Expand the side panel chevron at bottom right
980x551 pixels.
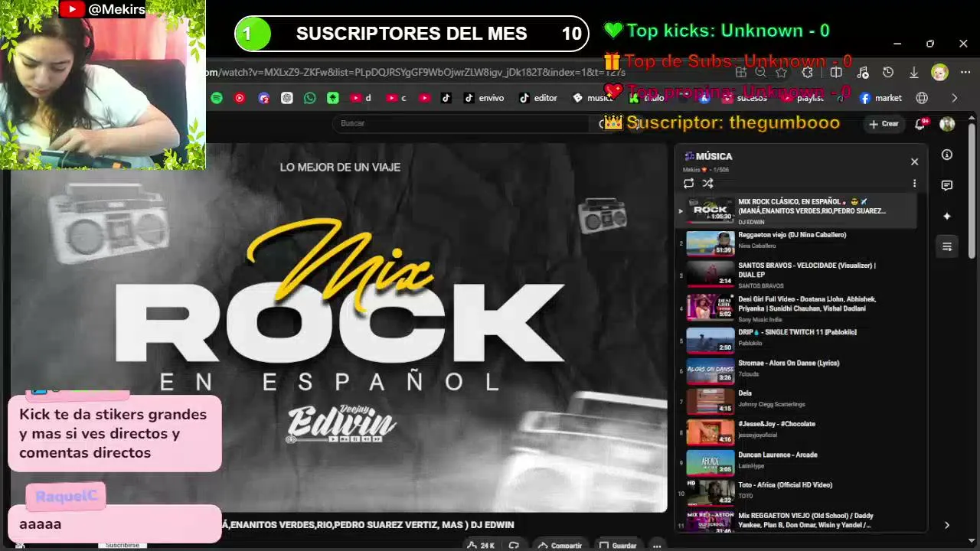coord(947,525)
